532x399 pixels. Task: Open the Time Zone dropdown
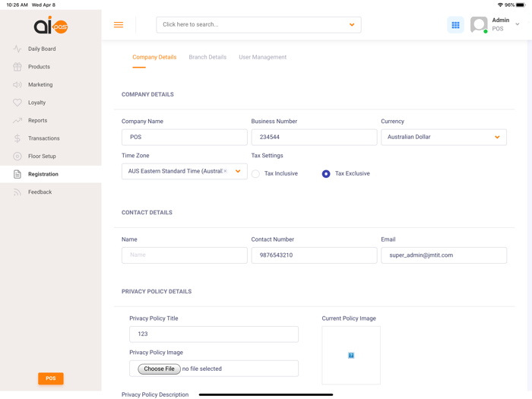click(x=238, y=172)
